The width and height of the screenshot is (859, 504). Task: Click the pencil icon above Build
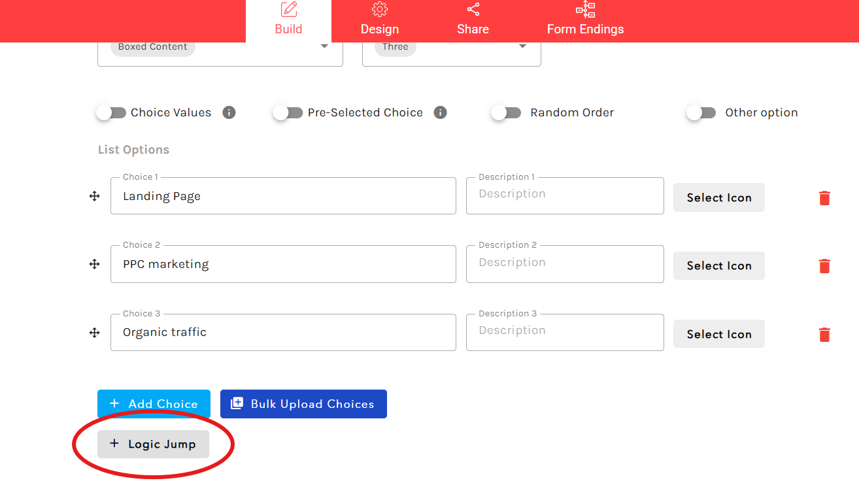pyautogui.click(x=288, y=9)
